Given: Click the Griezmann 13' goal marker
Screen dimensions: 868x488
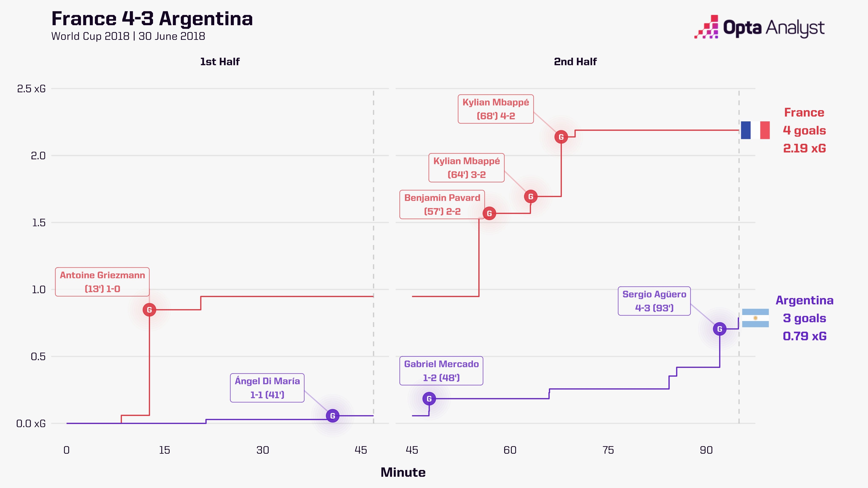Looking at the screenshot, I should click(149, 310).
